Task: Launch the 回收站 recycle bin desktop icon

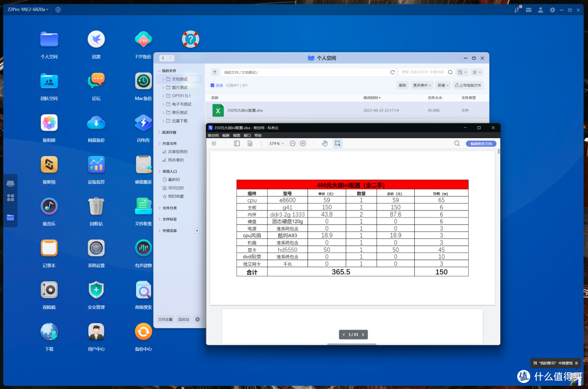Action: 96,206
